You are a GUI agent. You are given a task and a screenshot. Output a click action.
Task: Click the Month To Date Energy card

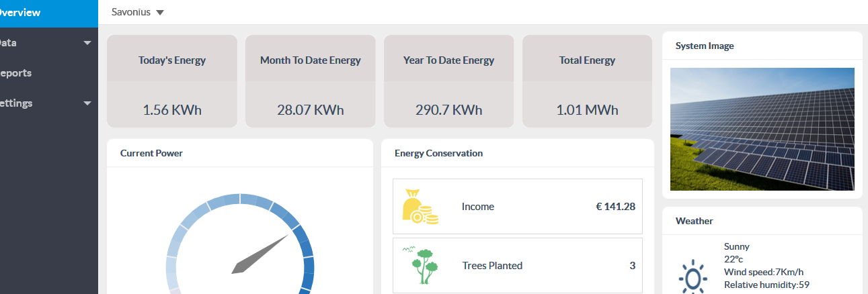tap(311, 81)
